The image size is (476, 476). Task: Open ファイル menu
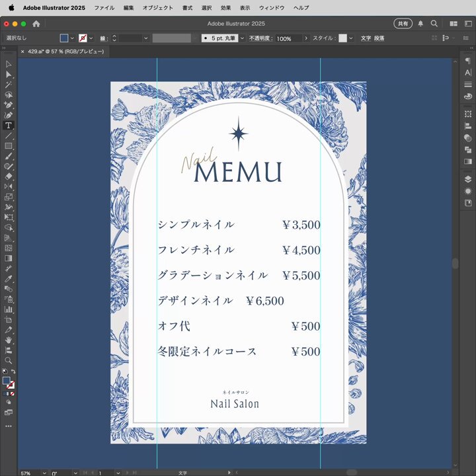tap(104, 8)
